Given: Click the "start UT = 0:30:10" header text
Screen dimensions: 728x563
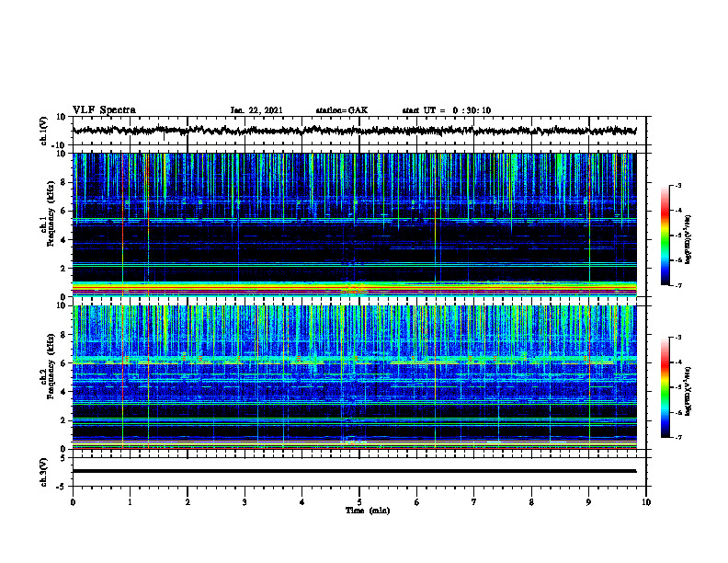Looking at the screenshot, I should click(447, 110).
